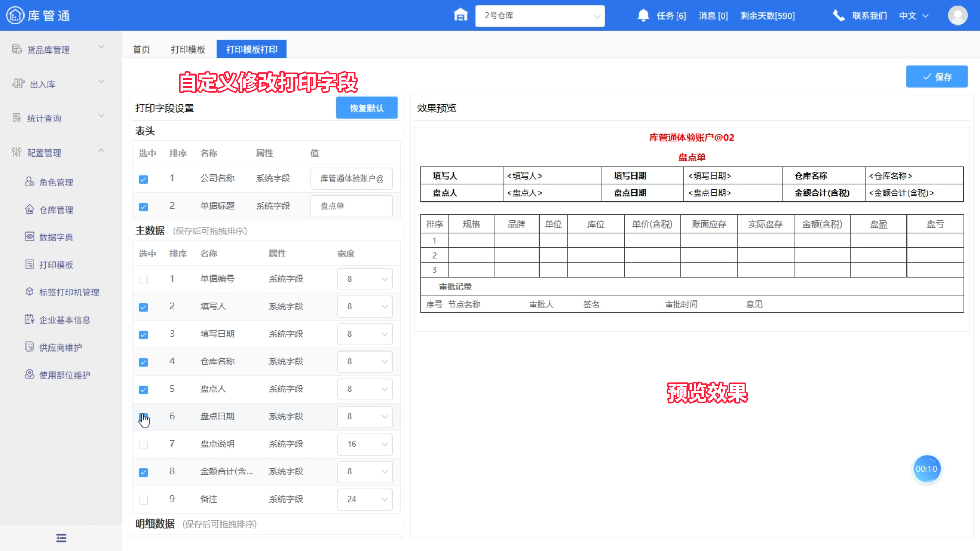
Task: Open 任务 [6] link
Action: pyautogui.click(x=671, y=16)
